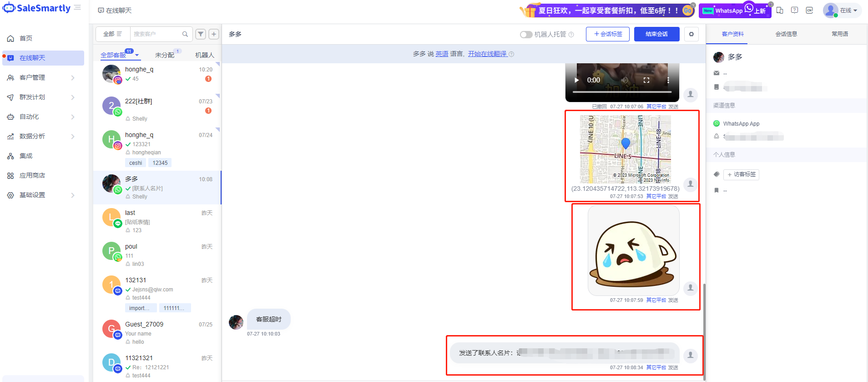Click the 访客标签 add button
The width and height of the screenshot is (868, 382).
click(741, 174)
